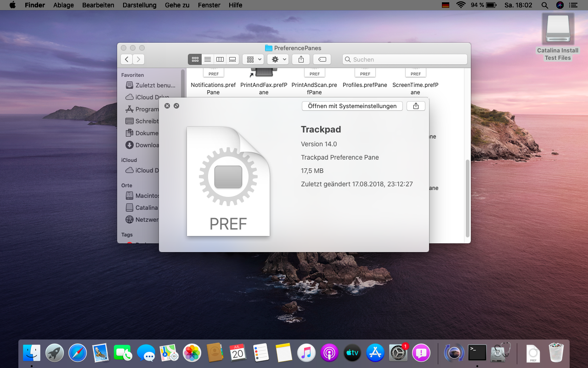
Task: Click the Finder window vertical scrollbar
Action: pyautogui.click(x=468, y=198)
